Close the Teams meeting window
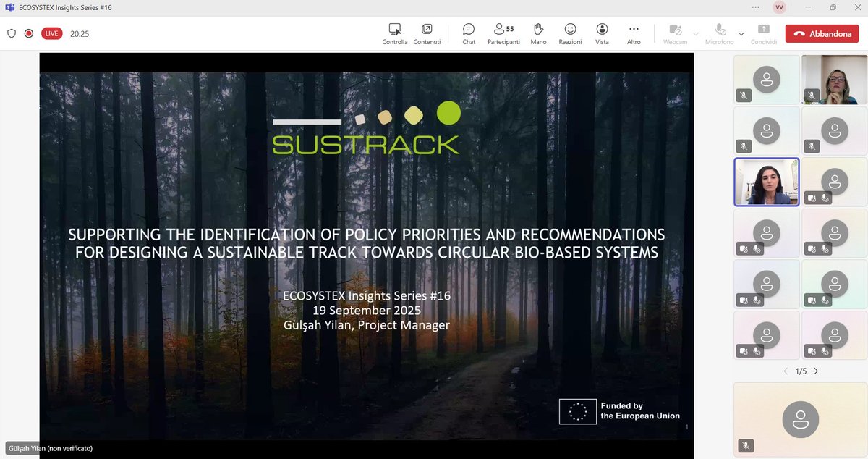868x459 pixels. click(x=856, y=7)
